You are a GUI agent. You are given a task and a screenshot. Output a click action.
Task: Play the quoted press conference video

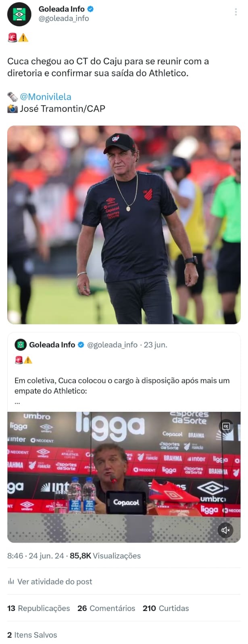pos(124,477)
